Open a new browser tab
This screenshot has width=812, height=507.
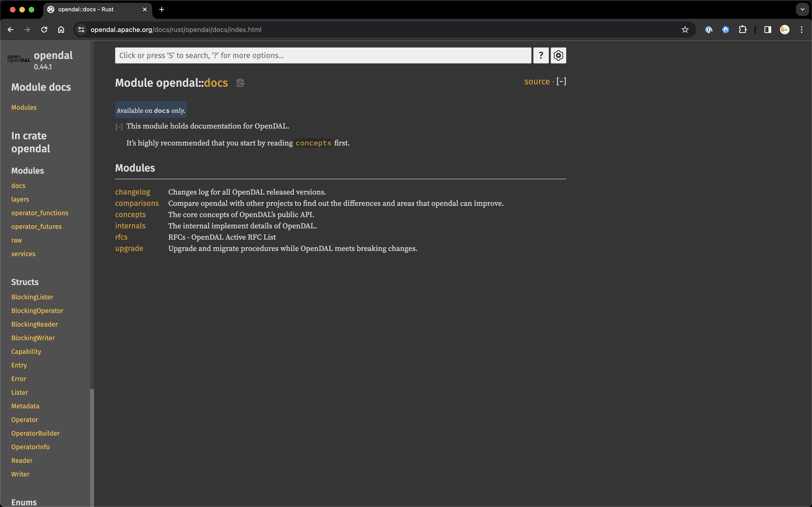pos(162,9)
